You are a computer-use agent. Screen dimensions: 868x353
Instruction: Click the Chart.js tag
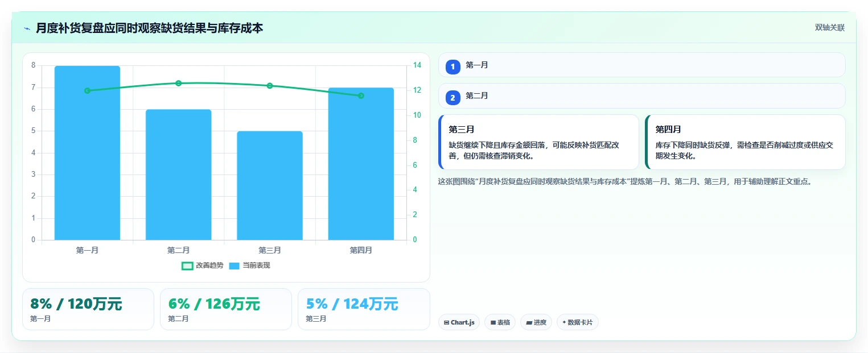point(459,322)
